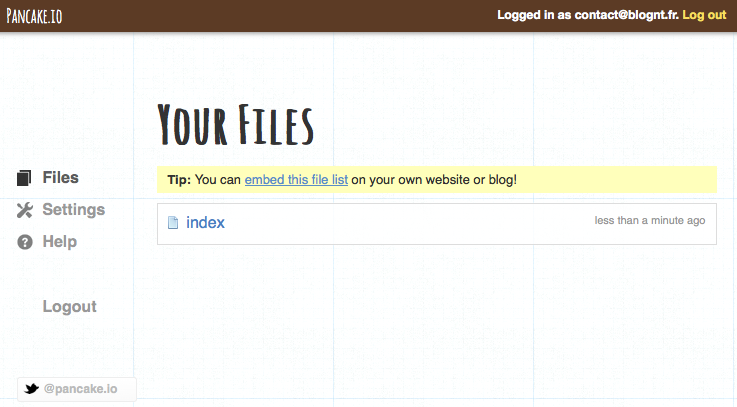Screen dimensions: 737x407
Task: Click the Settings wrench icon
Action: tap(24, 210)
